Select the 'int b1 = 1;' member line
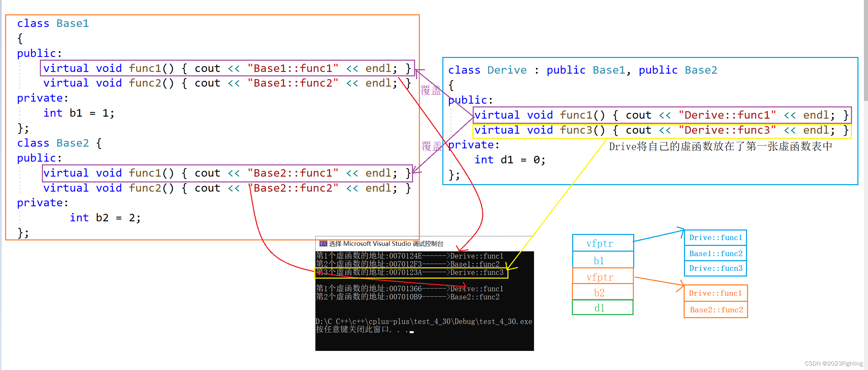This screenshot has height=370, width=868. 79,113
